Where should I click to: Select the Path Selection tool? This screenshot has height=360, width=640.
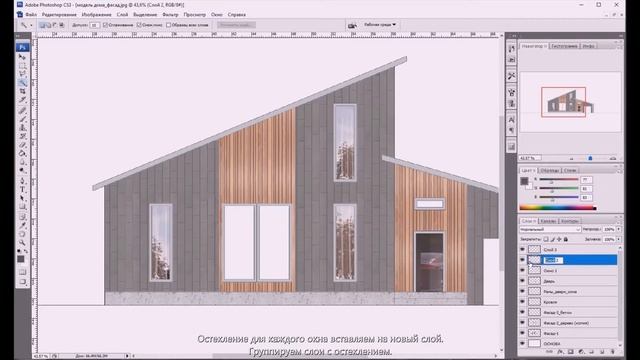(x=22, y=198)
